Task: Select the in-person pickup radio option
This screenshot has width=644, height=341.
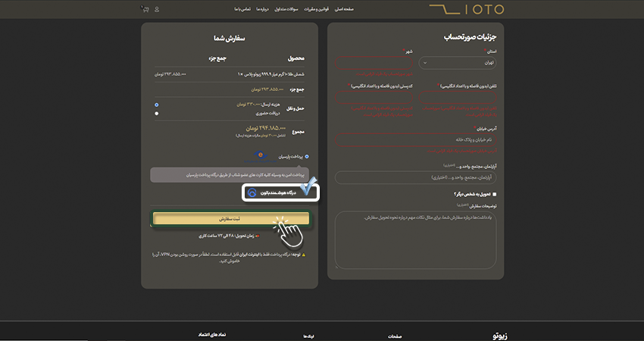Action: (x=157, y=114)
